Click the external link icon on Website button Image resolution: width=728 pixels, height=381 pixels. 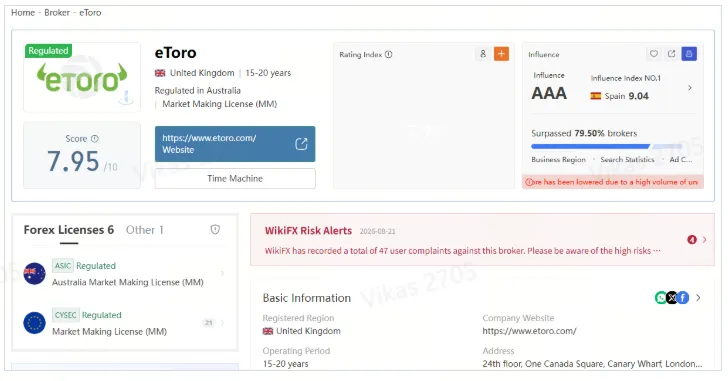(301, 144)
